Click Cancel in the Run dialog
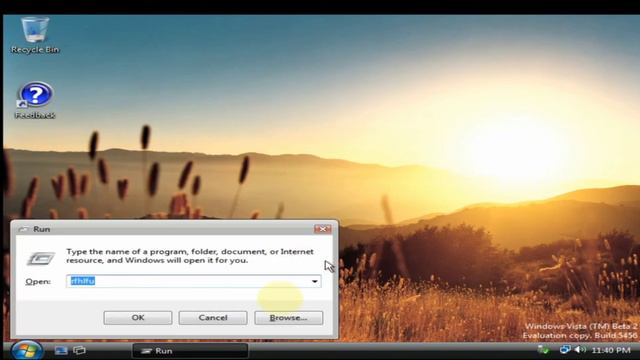Screen dimensions: 640x360 coord(213,318)
